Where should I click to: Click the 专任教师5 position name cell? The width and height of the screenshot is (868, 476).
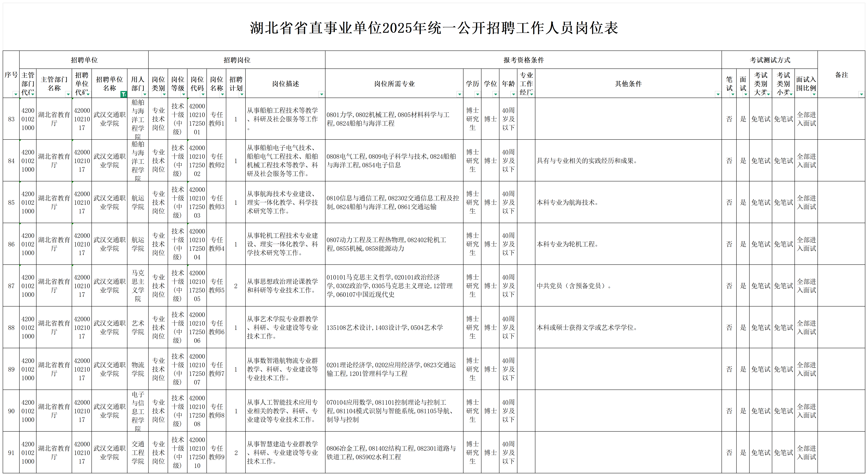[216, 286]
